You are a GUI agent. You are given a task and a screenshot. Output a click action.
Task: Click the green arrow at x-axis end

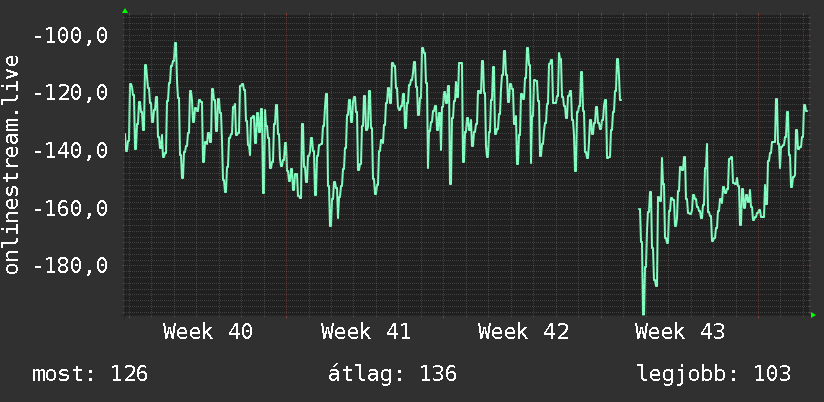(813, 315)
